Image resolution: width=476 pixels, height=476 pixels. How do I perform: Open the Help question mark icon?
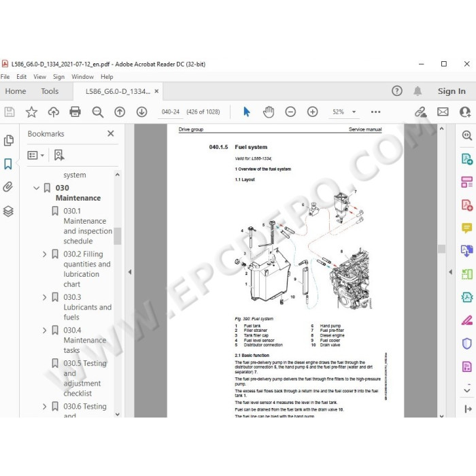click(396, 90)
